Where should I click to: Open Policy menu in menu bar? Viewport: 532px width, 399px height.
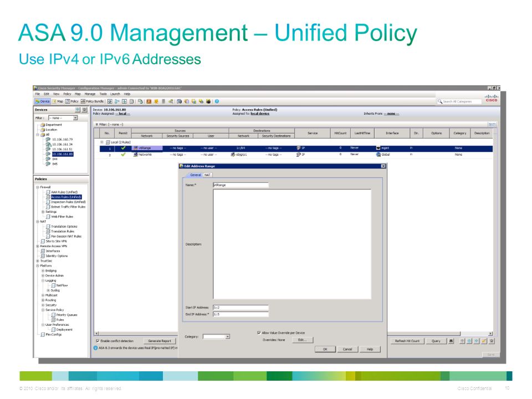pyautogui.click(x=67, y=94)
